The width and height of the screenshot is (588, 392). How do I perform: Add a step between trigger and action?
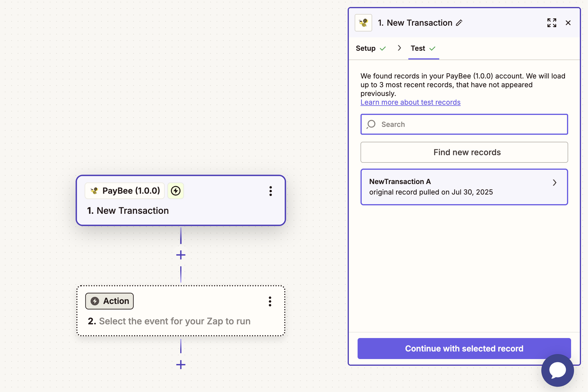pos(181,255)
